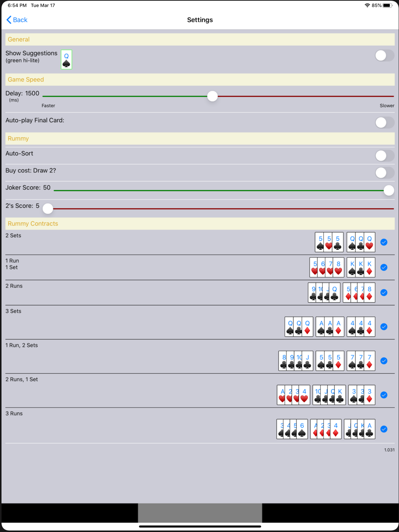The width and height of the screenshot is (399, 532).
Task: Uncheck the 2 Runs contract checkmark
Action: [384, 292]
